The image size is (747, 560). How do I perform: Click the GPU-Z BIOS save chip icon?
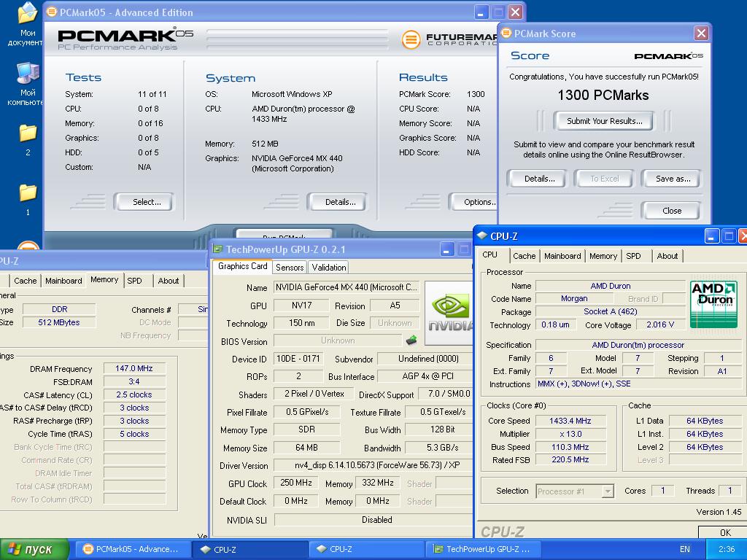click(x=411, y=340)
